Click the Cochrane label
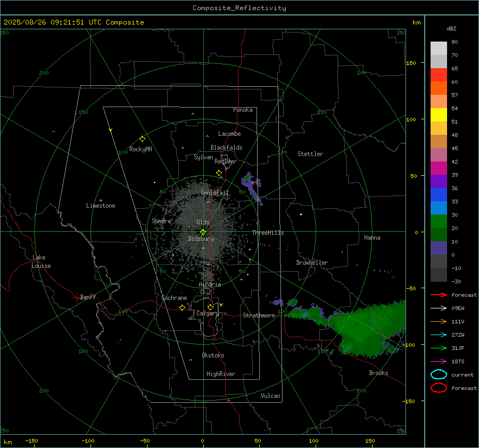 click(x=174, y=298)
